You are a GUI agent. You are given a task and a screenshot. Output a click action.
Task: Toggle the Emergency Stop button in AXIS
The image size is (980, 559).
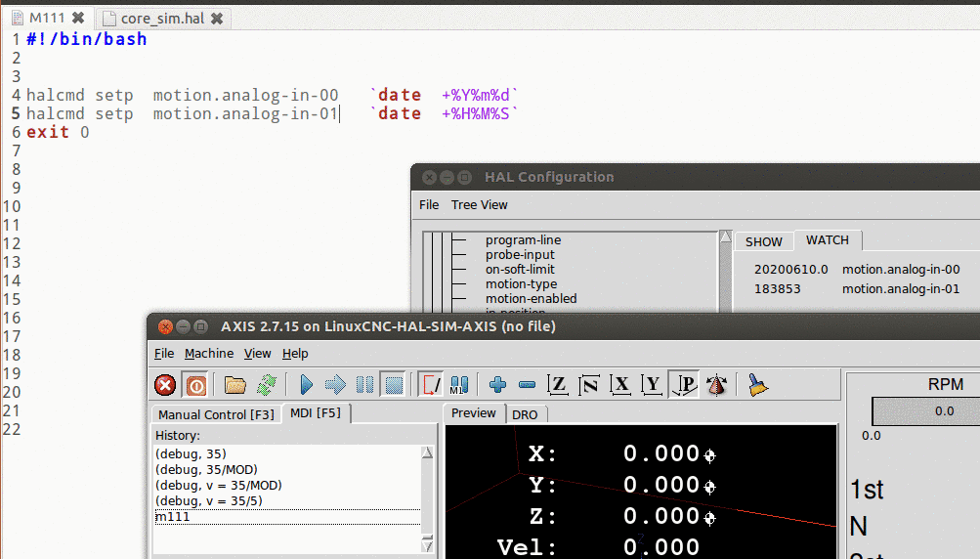pos(165,385)
